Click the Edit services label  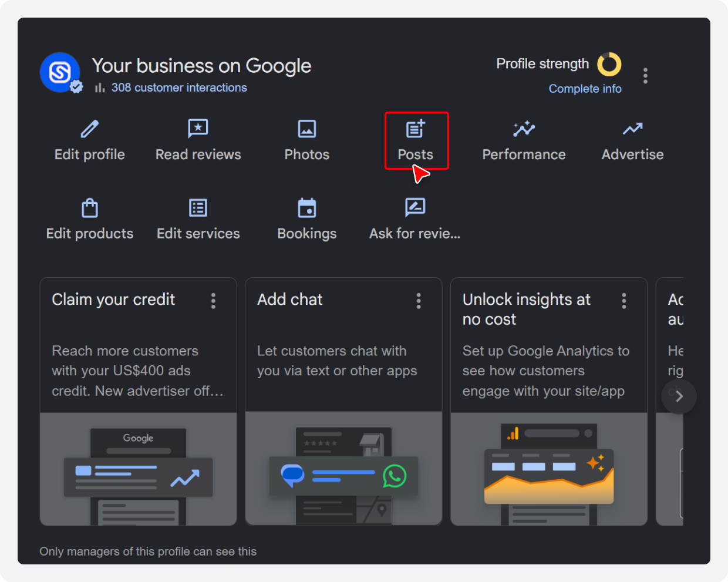(198, 234)
